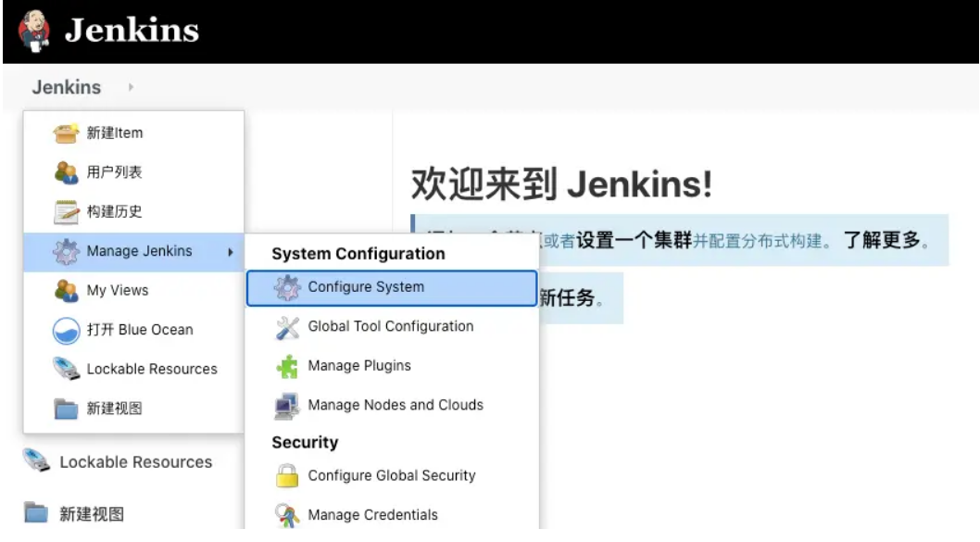Click the Configure System gear icon
This screenshot has height=542, width=980.
click(287, 287)
